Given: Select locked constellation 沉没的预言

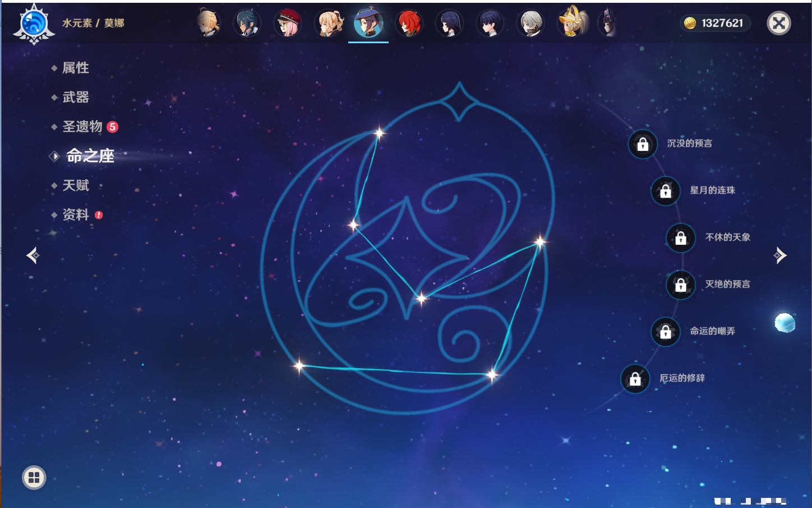Looking at the screenshot, I should click(x=643, y=144).
